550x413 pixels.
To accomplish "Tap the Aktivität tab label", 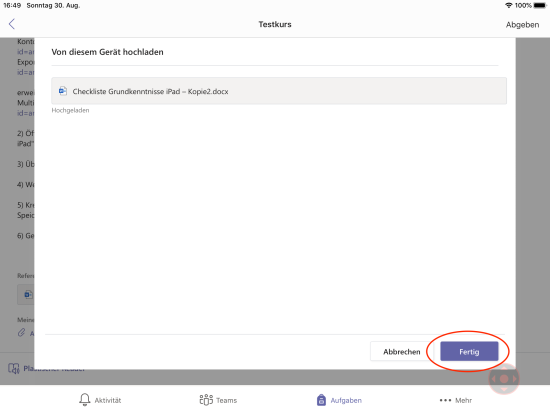I will pyautogui.click(x=108, y=400).
